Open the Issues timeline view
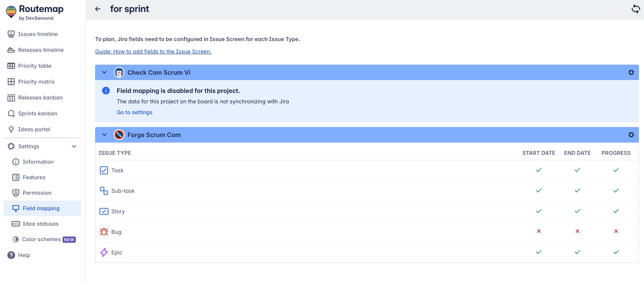The width and height of the screenshot is (644, 283). [37, 34]
